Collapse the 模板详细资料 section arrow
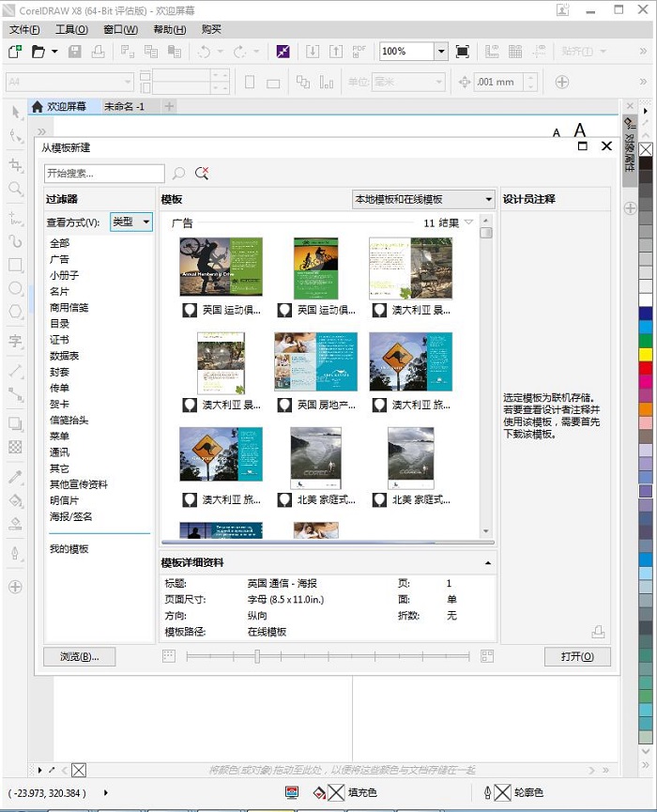 [x=487, y=563]
